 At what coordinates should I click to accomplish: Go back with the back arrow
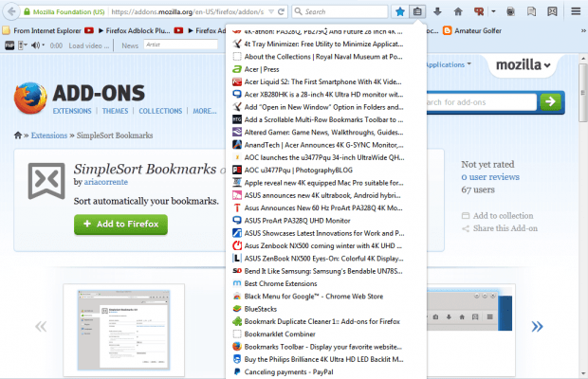(11, 11)
